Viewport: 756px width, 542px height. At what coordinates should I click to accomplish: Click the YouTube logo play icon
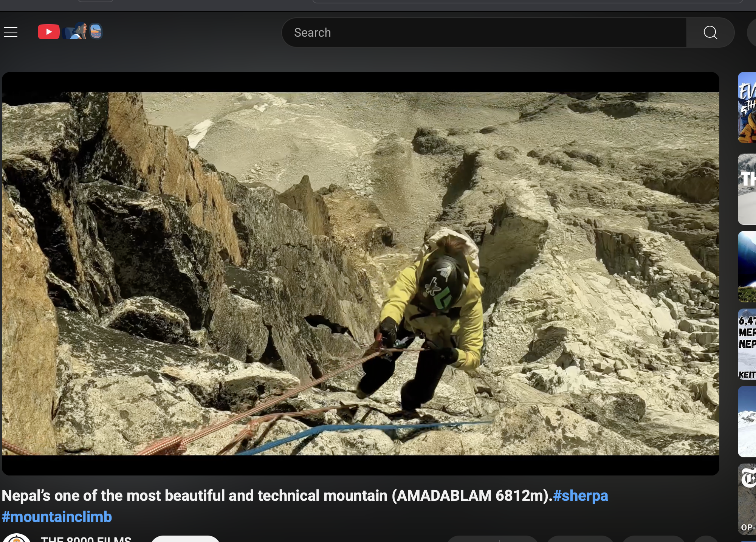[49, 32]
